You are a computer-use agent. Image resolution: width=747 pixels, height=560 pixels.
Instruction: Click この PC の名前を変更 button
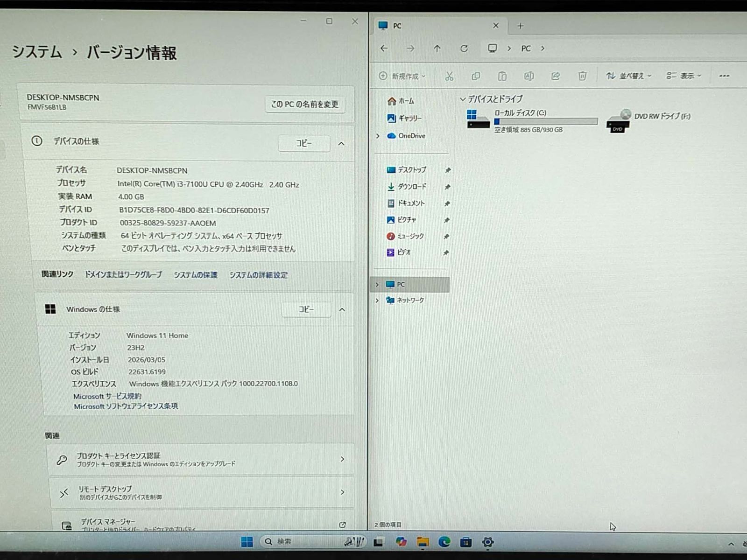(305, 104)
